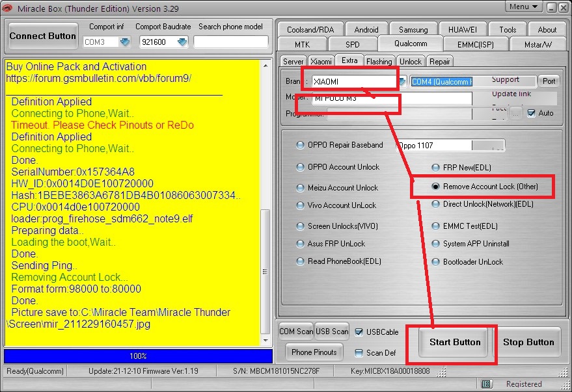572x392 pixels.
Task: Open the Flashing sub-tab
Action: (x=379, y=61)
